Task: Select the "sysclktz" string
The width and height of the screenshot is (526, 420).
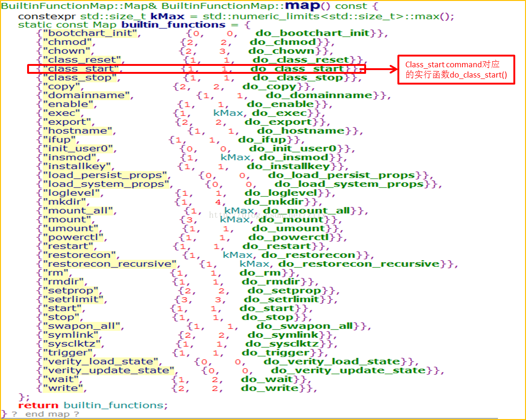Action: coord(72,344)
